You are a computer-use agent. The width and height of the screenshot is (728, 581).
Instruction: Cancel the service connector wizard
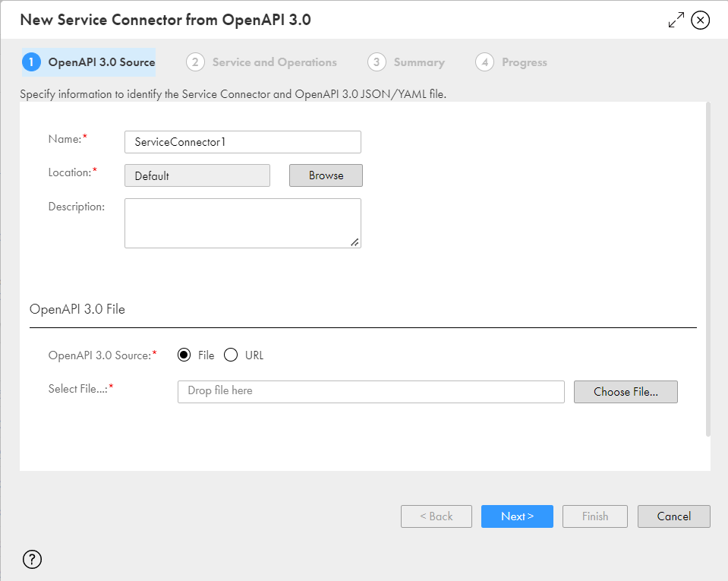(x=673, y=516)
